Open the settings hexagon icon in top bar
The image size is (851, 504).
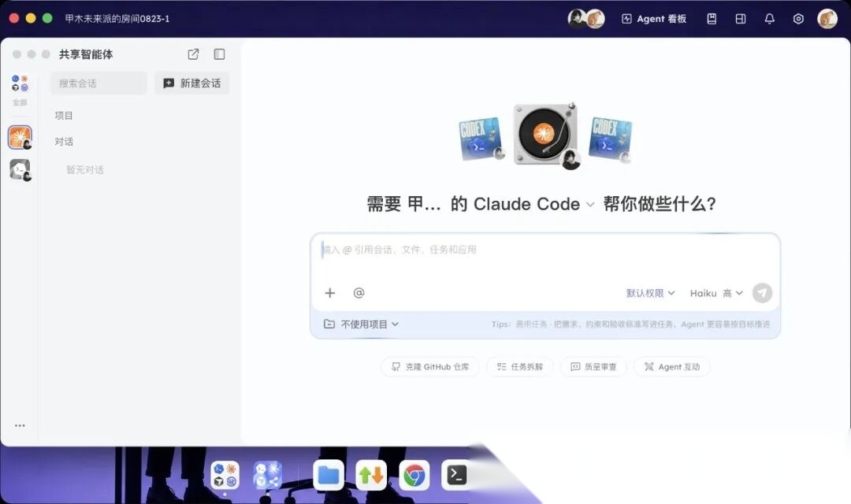coord(798,19)
